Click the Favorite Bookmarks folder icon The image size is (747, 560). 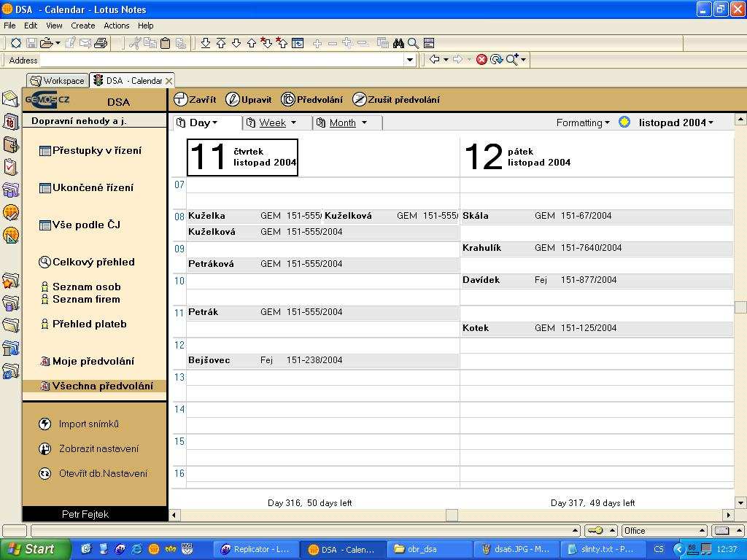point(10,281)
